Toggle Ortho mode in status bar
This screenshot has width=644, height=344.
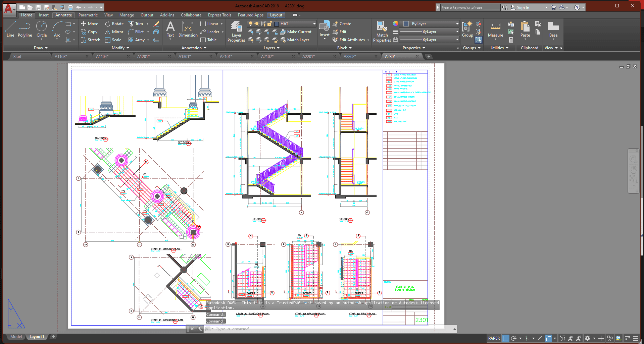coord(506,338)
